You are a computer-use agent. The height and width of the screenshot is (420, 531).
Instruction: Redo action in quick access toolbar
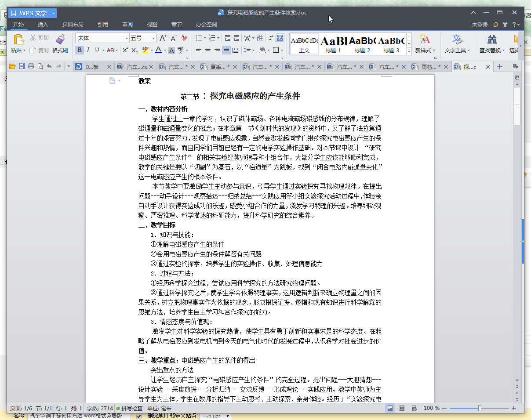click(x=58, y=67)
